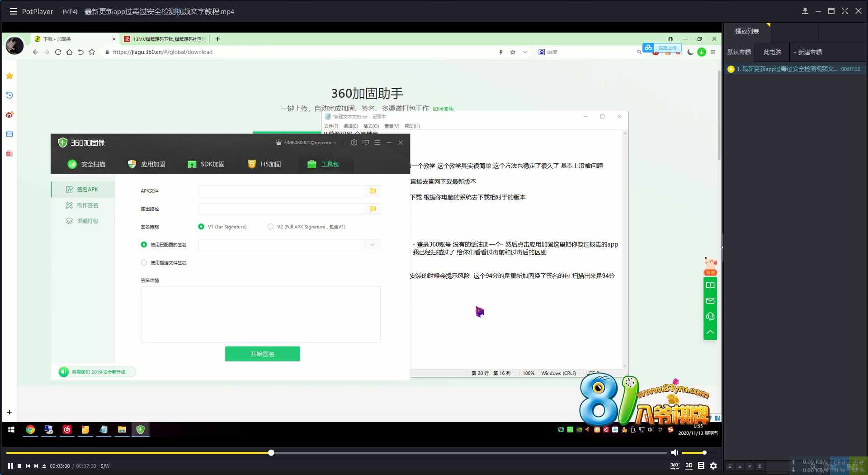Browse for APK file folder icon
This screenshot has height=475, width=868.
[373, 191]
